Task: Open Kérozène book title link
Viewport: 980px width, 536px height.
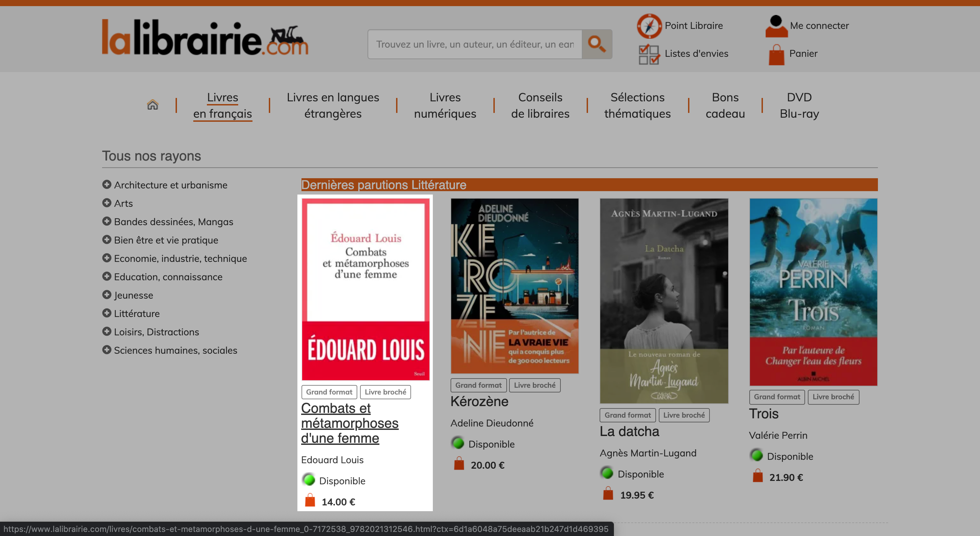Action: click(x=479, y=401)
